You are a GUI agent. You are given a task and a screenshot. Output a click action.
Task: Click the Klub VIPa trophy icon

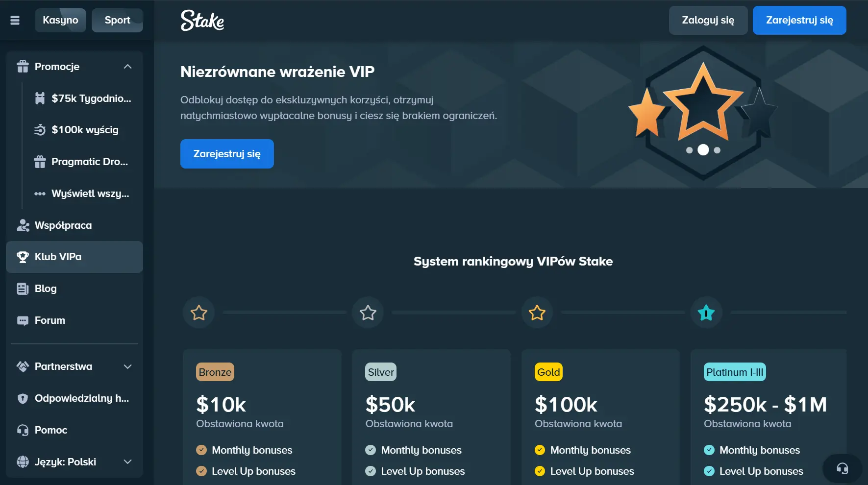[23, 257]
